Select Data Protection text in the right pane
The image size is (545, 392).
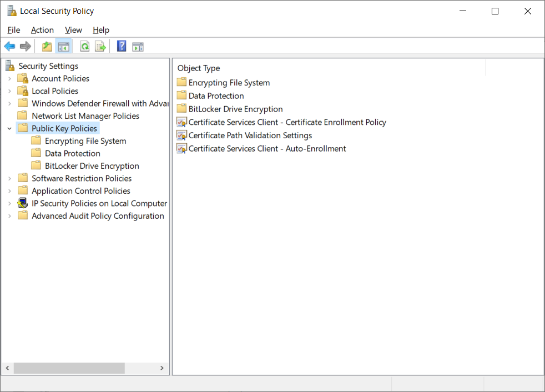coord(216,96)
